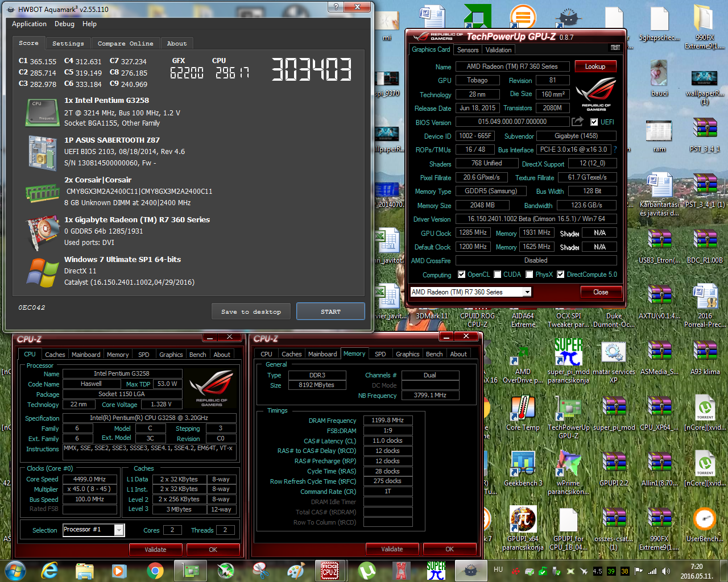Viewport: 728px width, 582px height.
Task: Click the DRAM Frequency value 1199.8 MHz
Action: (387, 420)
